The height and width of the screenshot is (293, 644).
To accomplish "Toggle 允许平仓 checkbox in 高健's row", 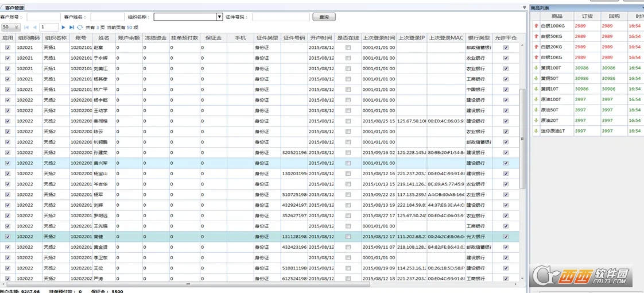I will tap(506, 237).
